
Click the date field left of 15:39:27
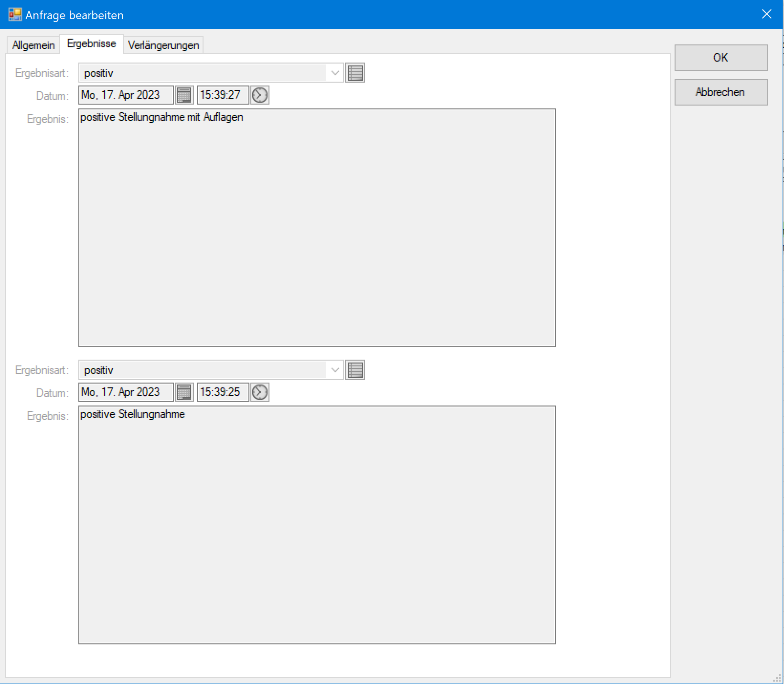tap(125, 95)
